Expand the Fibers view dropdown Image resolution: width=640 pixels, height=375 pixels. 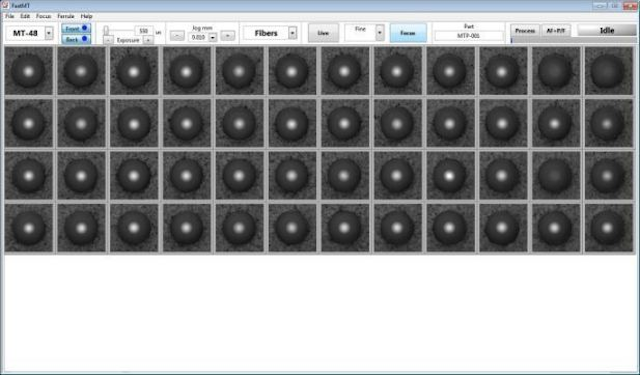(x=292, y=33)
